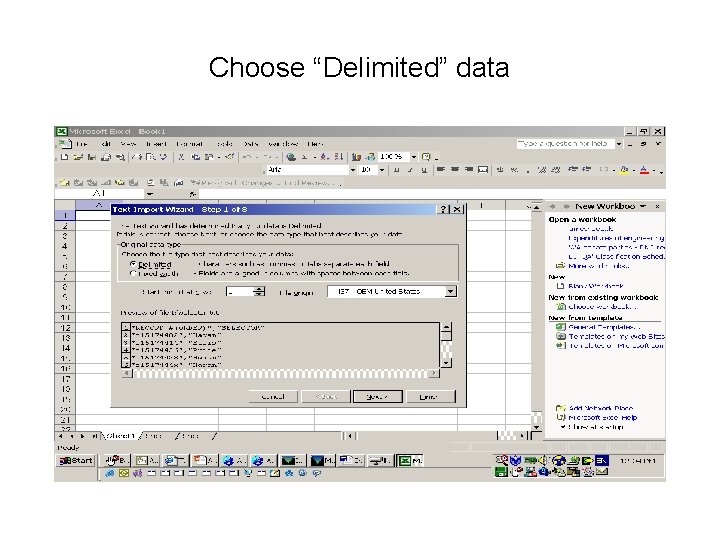Open the Zoom percentage dropdown
This screenshot has height=540, width=720.
pyautogui.click(x=414, y=157)
